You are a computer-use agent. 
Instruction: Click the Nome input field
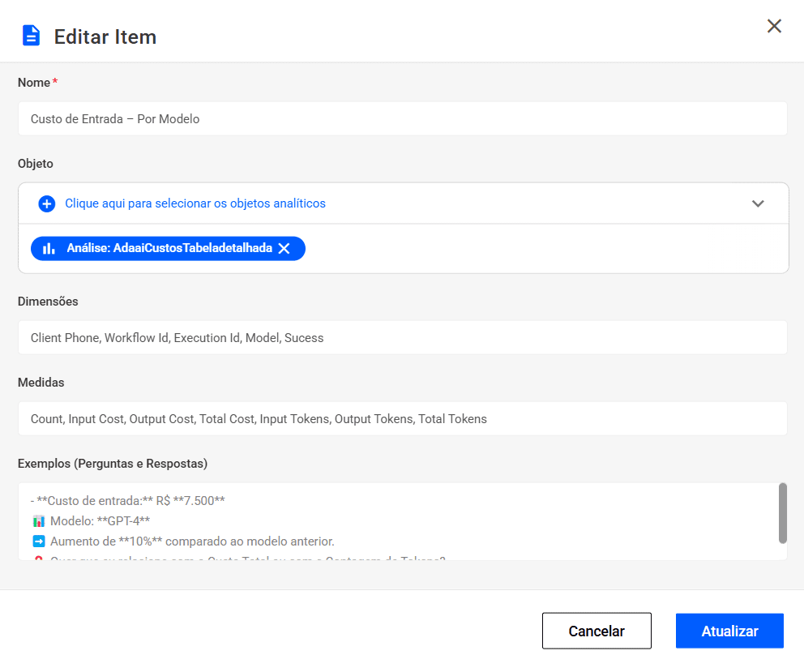(402, 118)
